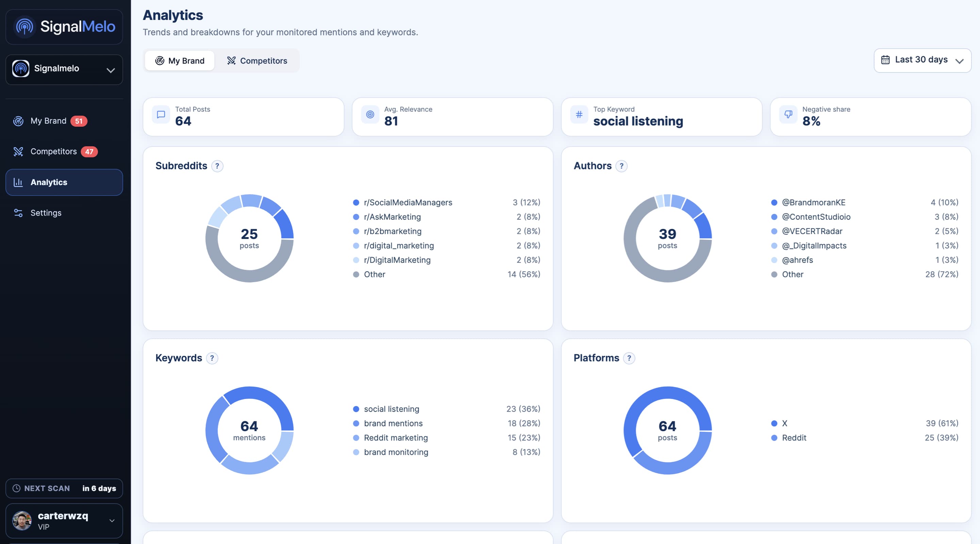Click the 47 badge on Competitors
Image resolution: width=980 pixels, height=544 pixels.
pos(89,152)
